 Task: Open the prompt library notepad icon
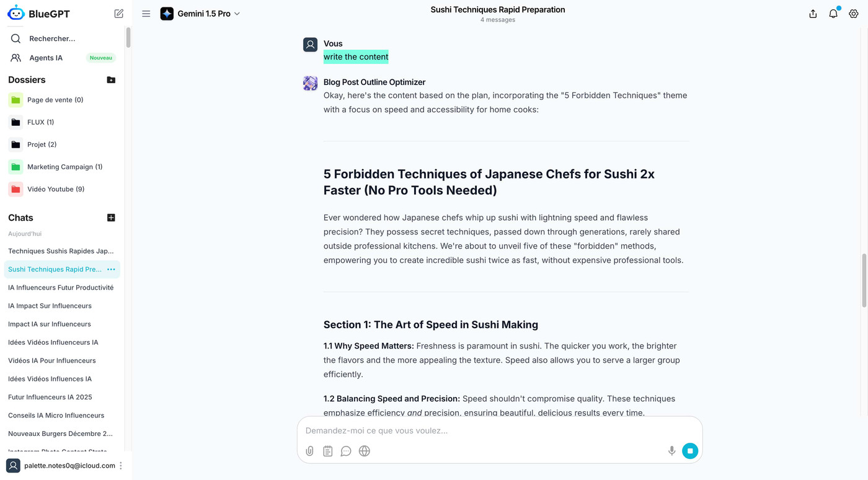[328, 451]
